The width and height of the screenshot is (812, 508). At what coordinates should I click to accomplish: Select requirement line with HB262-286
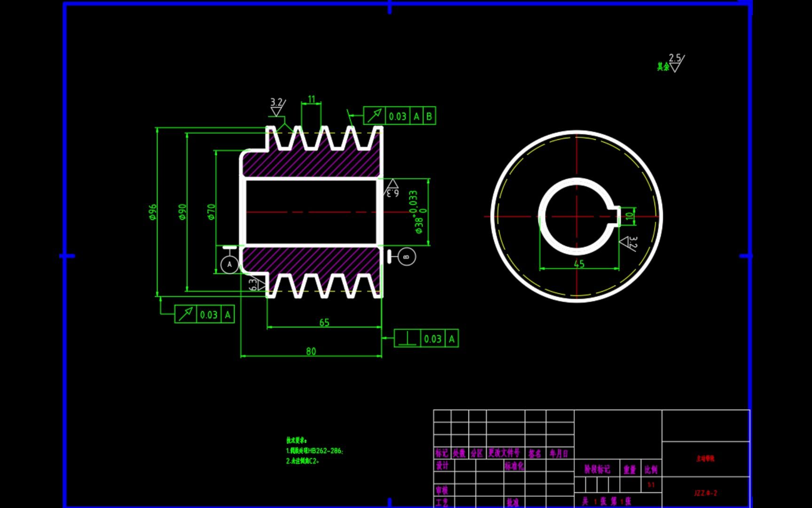315,451
